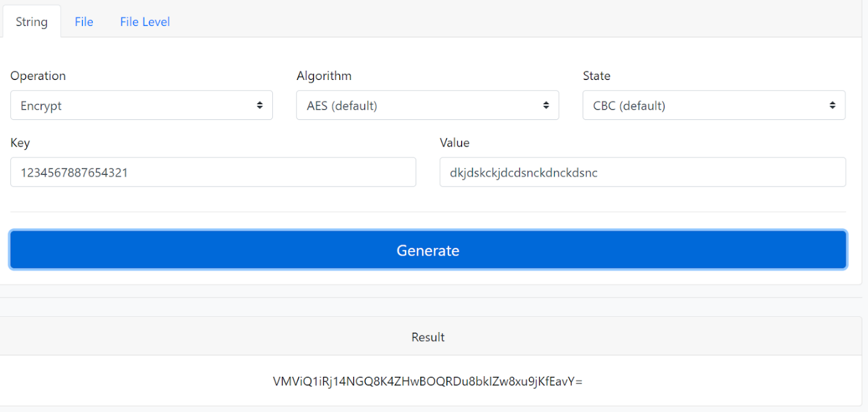Click the blue Generate button

[x=428, y=250]
